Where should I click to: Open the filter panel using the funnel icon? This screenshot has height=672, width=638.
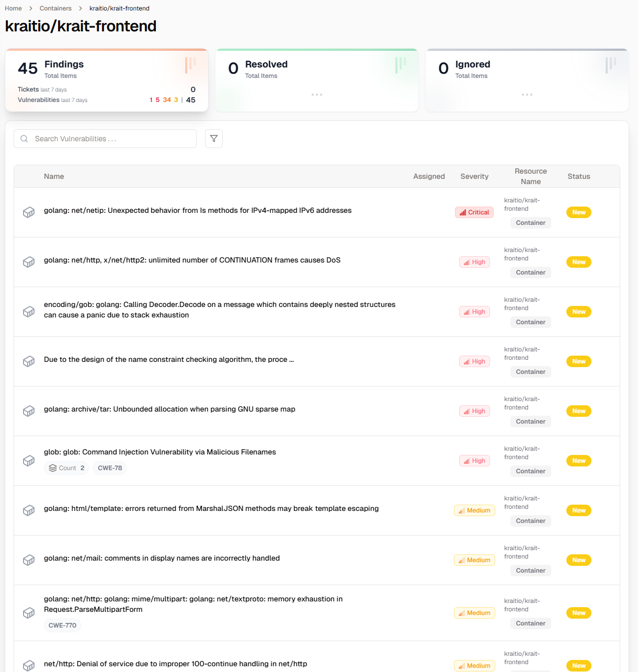point(213,138)
